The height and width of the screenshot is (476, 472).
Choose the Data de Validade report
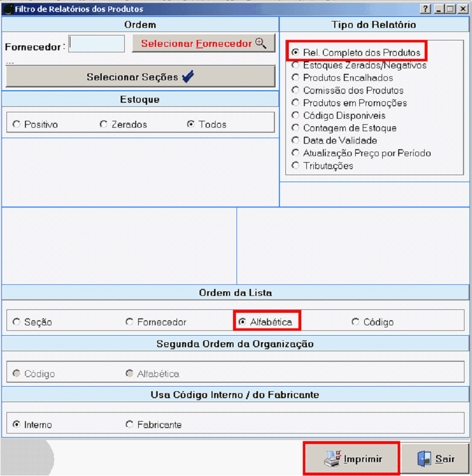pos(295,140)
